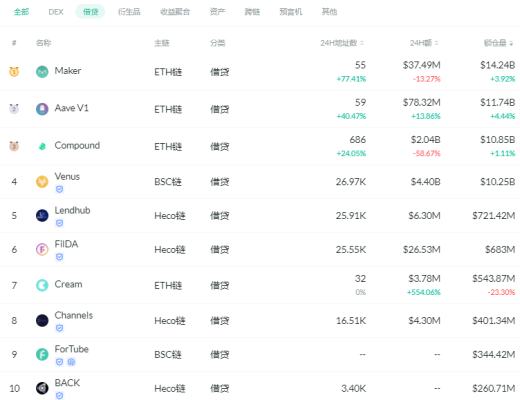Click the $401.34M locked value for Channels
The image size is (520, 400).
494,321
